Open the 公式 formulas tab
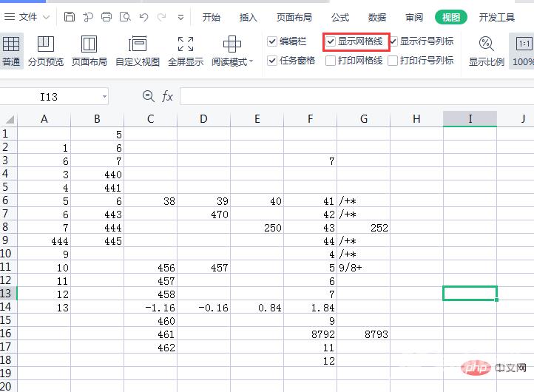Image resolution: width=534 pixels, height=392 pixels. [340, 17]
